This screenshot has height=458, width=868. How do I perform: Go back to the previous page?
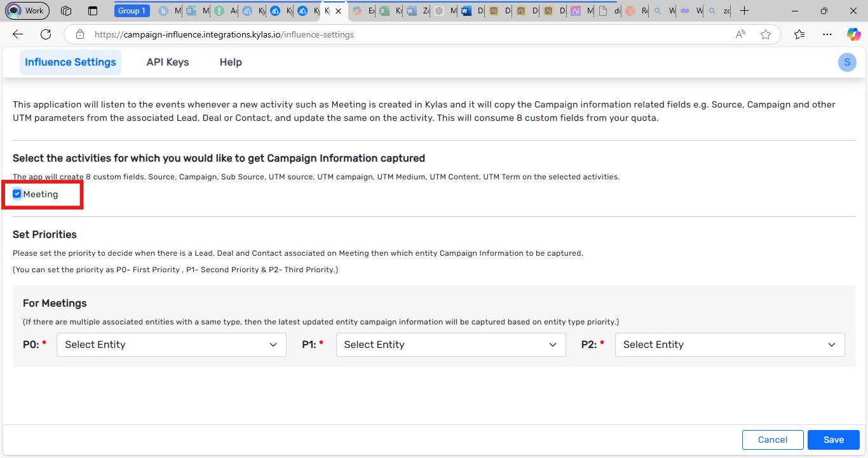(x=18, y=34)
